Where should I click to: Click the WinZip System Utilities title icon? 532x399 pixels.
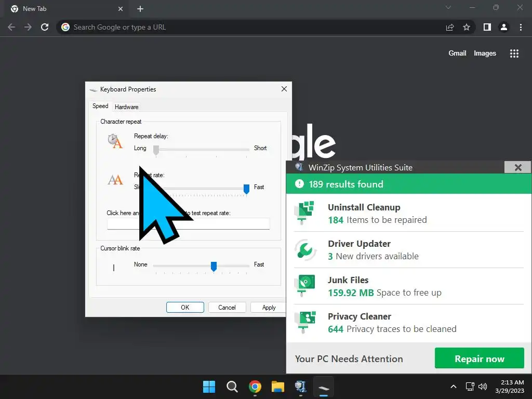click(x=299, y=167)
